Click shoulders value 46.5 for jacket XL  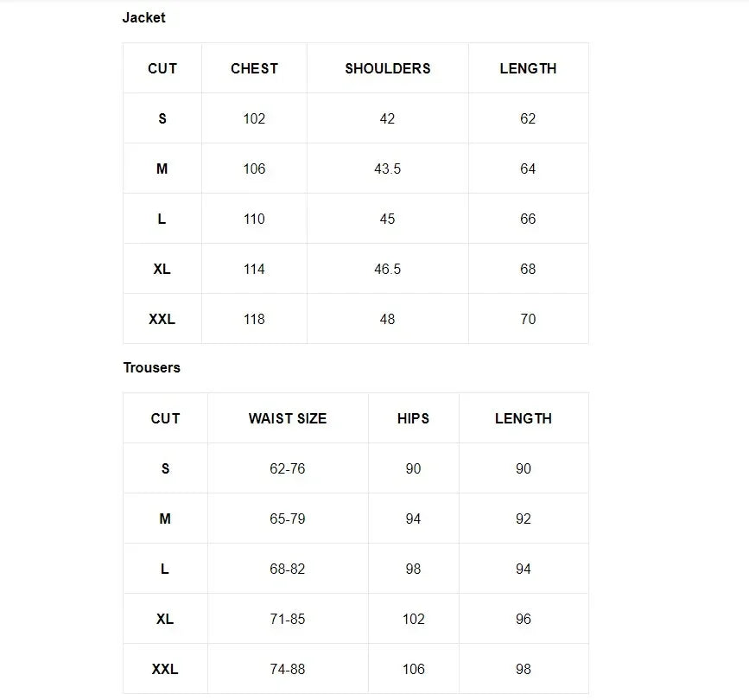click(387, 269)
